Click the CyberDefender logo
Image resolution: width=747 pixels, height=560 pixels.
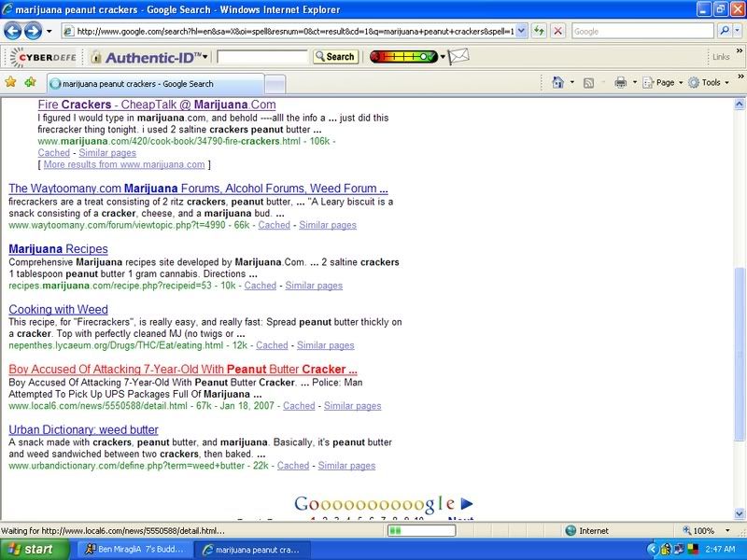tap(43, 57)
